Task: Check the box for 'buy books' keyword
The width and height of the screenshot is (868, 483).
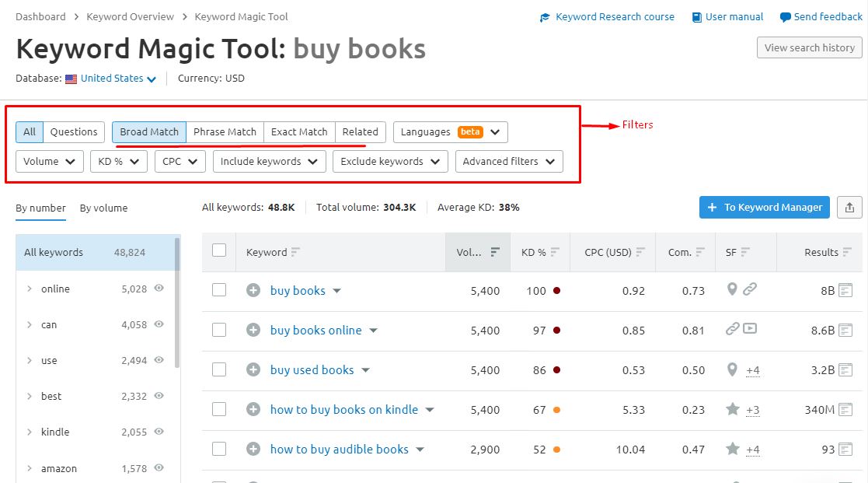Action: [x=219, y=290]
